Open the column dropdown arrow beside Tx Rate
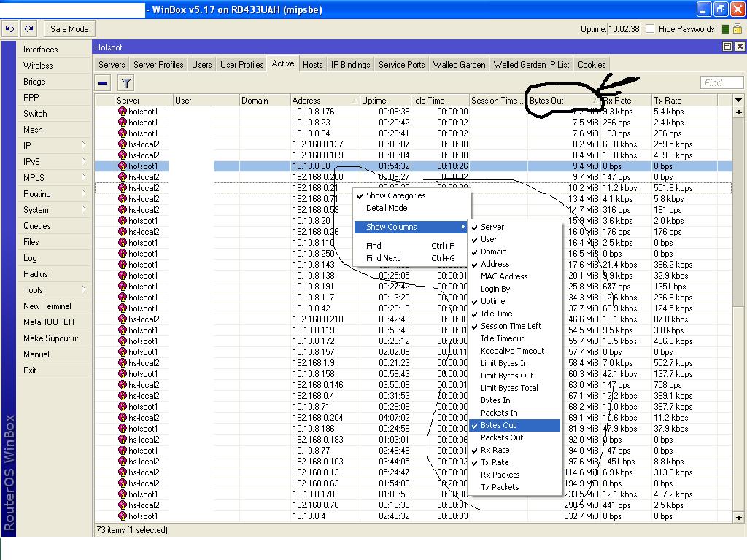747x560 pixels. (x=738, y=101)
